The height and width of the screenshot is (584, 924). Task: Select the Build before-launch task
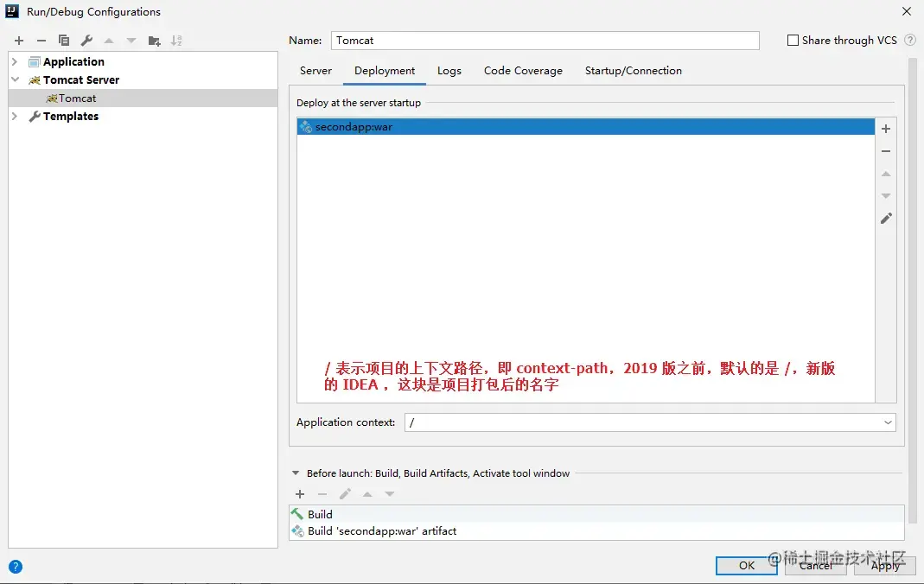[596, 515]
